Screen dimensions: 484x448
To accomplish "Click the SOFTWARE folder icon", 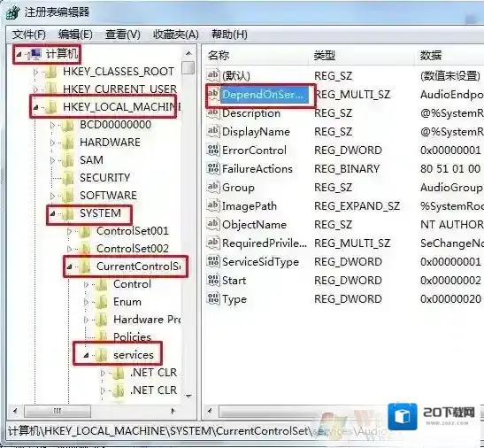I will point(68,196).
